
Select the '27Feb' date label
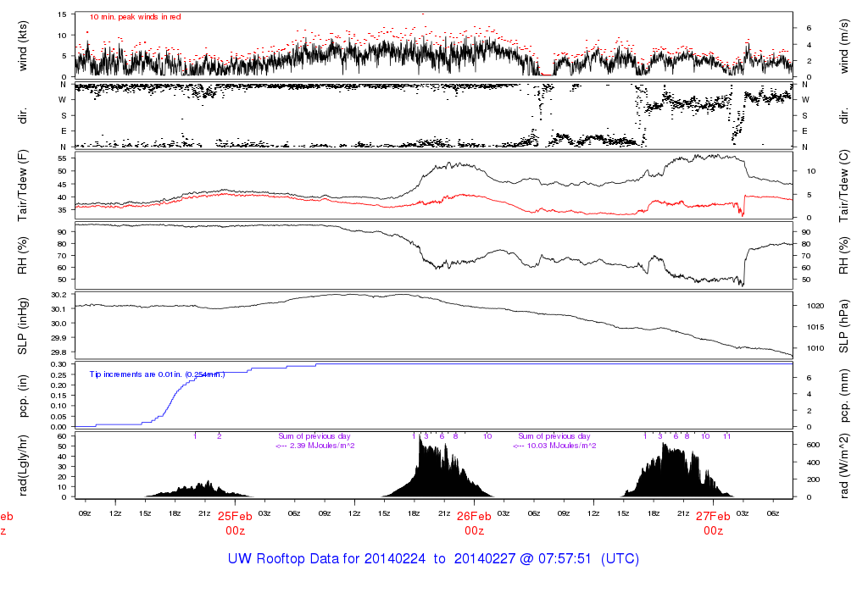(713, 517)
